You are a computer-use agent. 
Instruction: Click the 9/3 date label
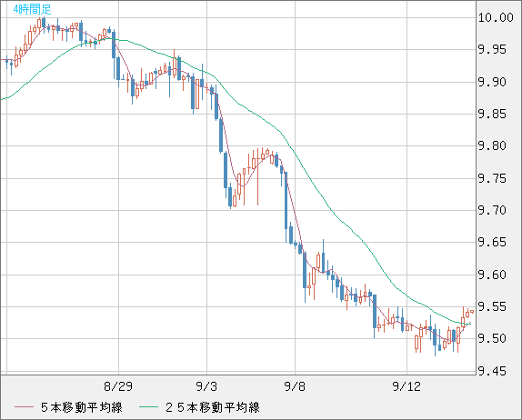pos(206,386)
